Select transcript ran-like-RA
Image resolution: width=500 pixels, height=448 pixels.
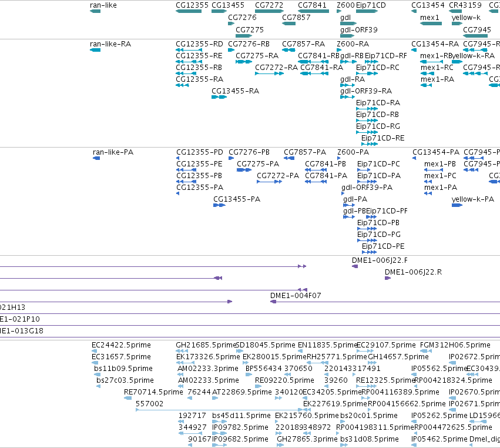[110, 44]
